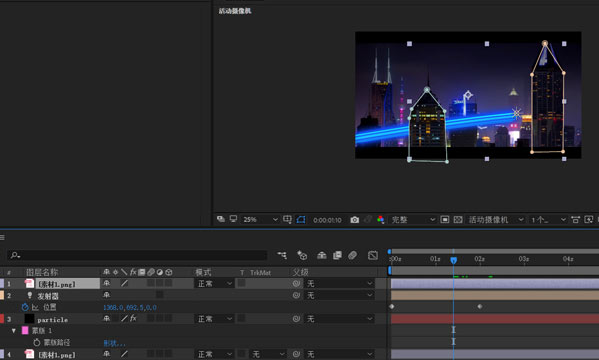This screenshot has height=360, width=599.
Task: Click the 位置 graph editor set icon
Action: click(35, 307)
